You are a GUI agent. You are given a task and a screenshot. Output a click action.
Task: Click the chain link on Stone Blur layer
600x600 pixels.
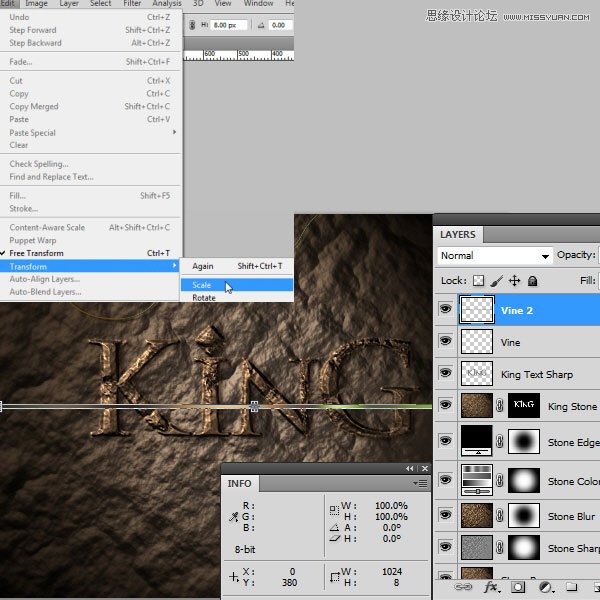coord(499,515)
